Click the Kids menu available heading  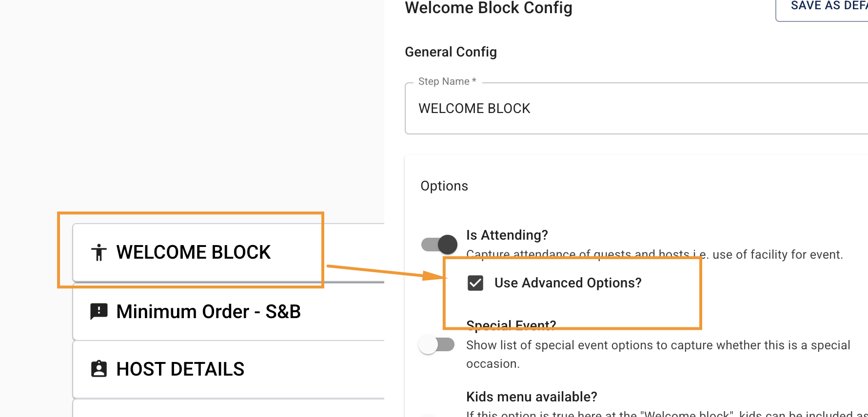pyautogui.click(x=532, y=397)
